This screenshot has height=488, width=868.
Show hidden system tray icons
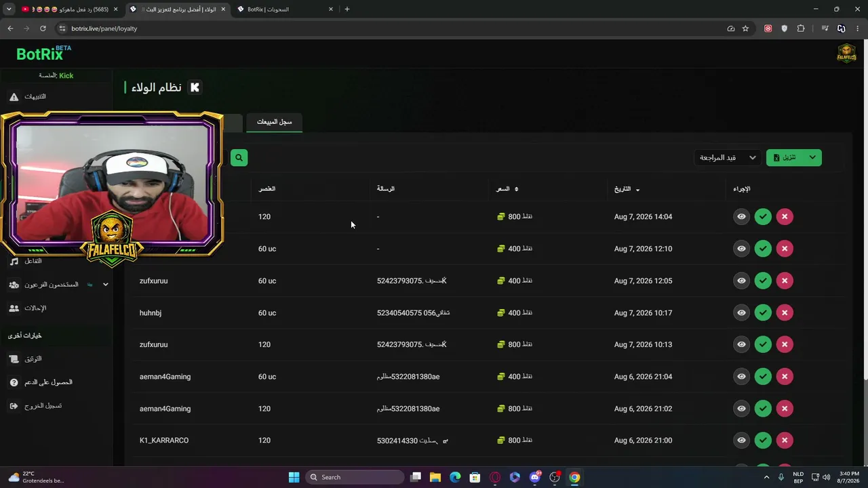pyautogui.click(x=767, y=477)
